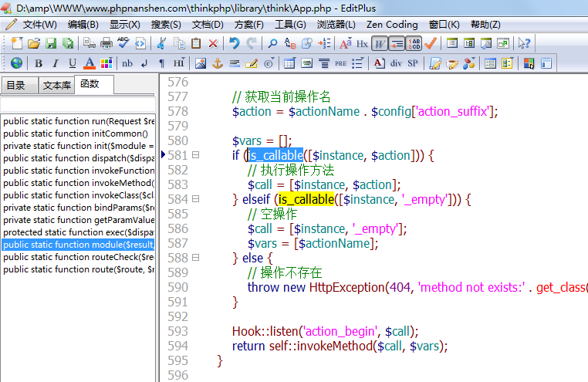The image size is (588, 382).
Task: Open 帮助(Z) menu
Action: pyautogui.click(x=485, y=25)
